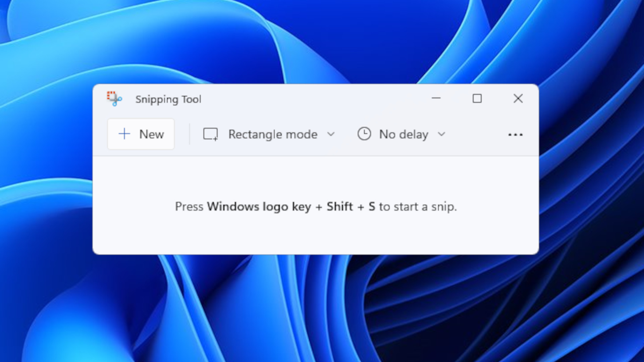
Task: Click the Snipping Tool scissors icon
Action: [114, 98]
